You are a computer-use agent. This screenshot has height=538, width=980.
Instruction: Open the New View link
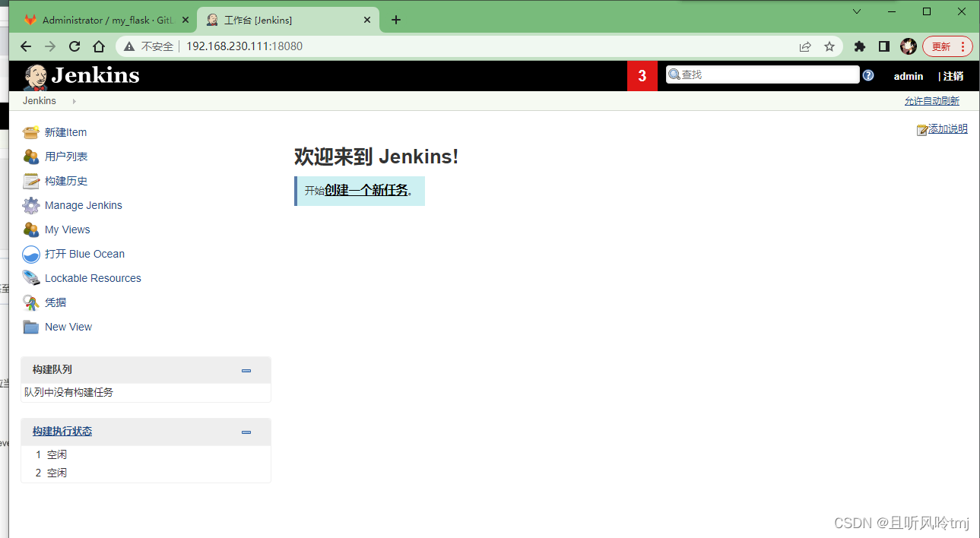coord(68,327)
